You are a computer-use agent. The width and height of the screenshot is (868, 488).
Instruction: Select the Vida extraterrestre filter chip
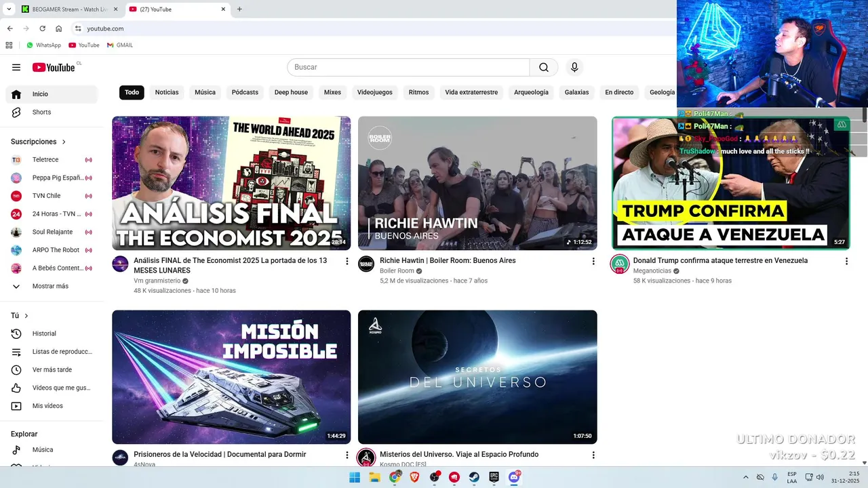point(471,92)
